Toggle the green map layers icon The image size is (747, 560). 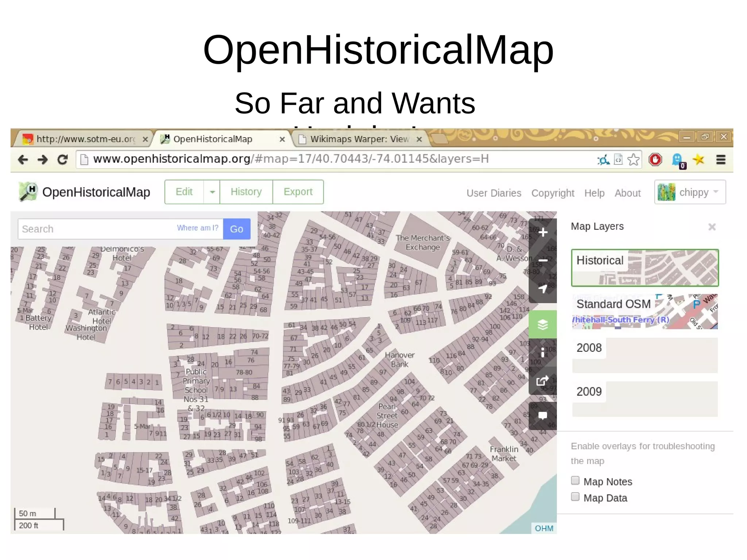click(543, 324)
